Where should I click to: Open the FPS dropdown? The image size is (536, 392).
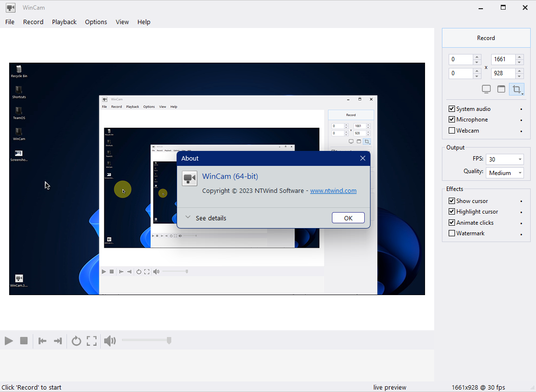pos(505,159)
